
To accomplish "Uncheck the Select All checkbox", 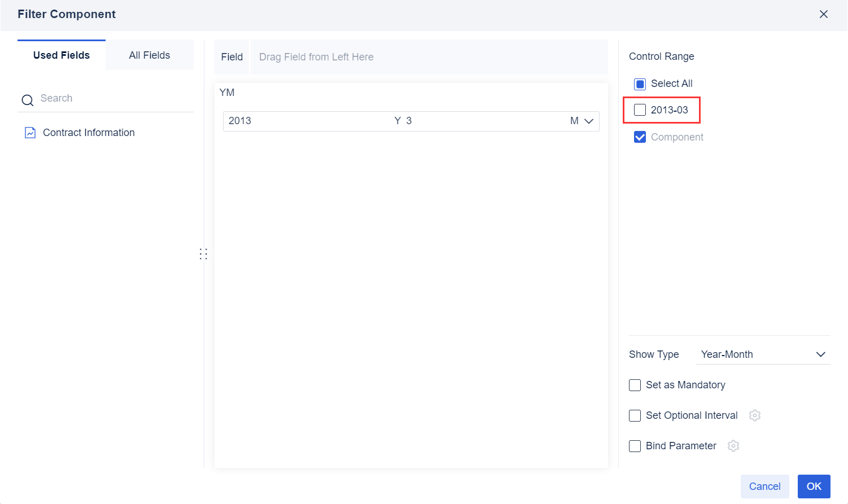I will [640, 84].
